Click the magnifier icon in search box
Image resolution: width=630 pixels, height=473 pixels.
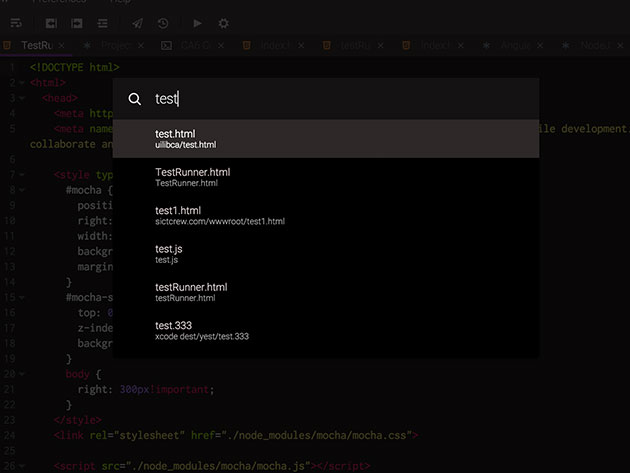pos(135,99)
